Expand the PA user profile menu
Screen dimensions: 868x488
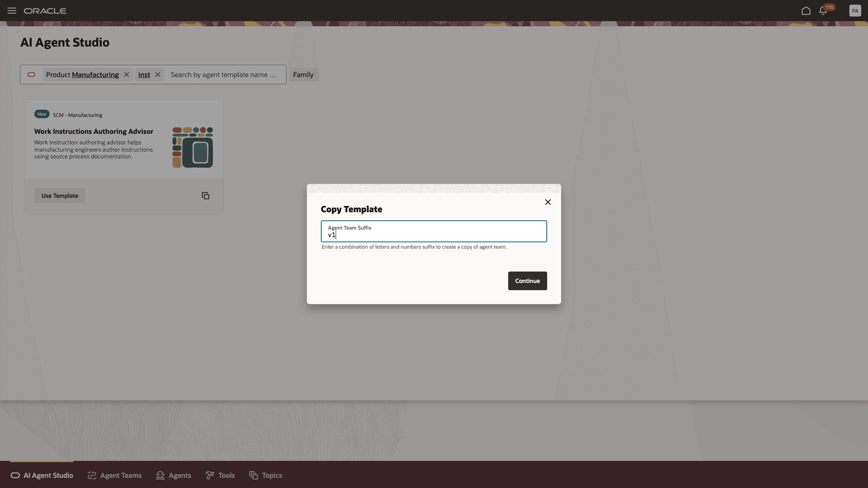tap(855, 11)
